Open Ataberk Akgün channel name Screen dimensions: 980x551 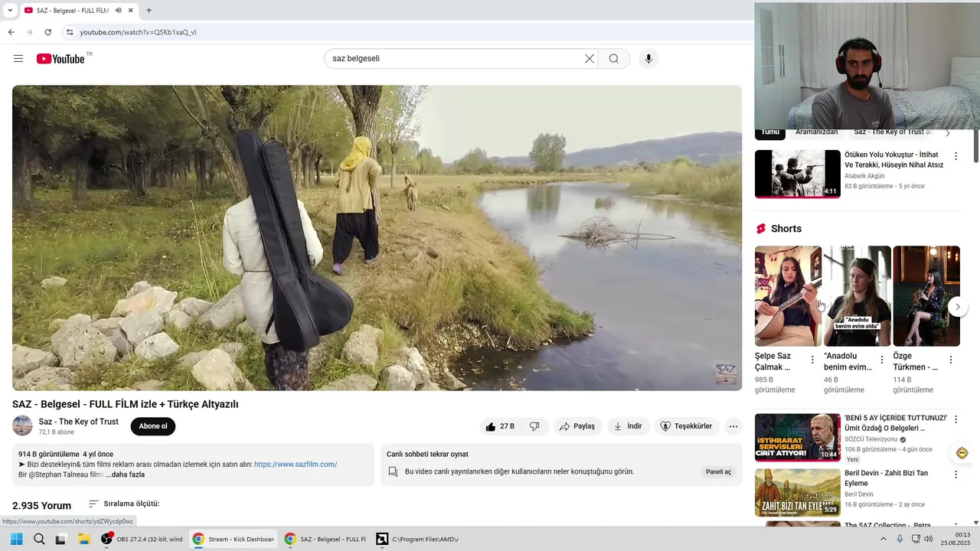(864, 176)
